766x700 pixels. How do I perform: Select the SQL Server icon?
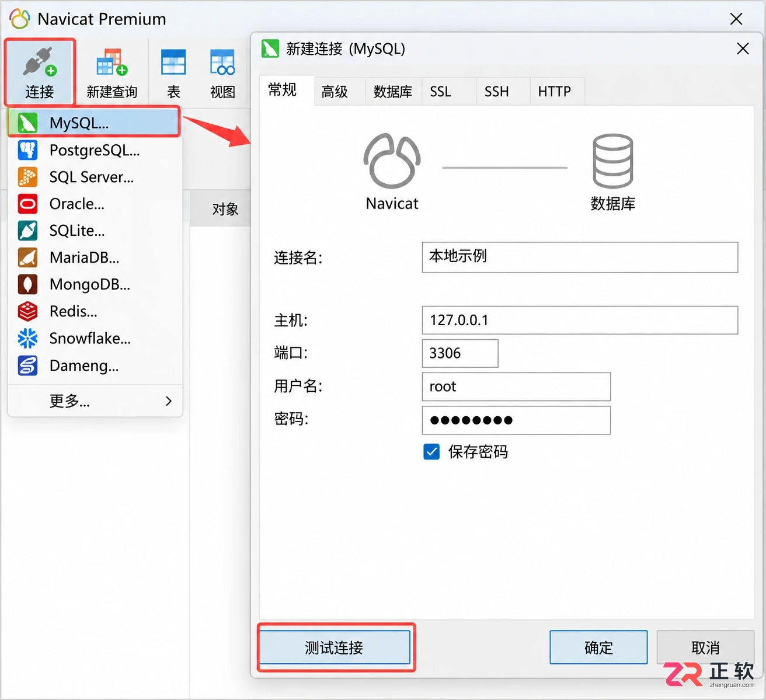[x=27, y=177]
